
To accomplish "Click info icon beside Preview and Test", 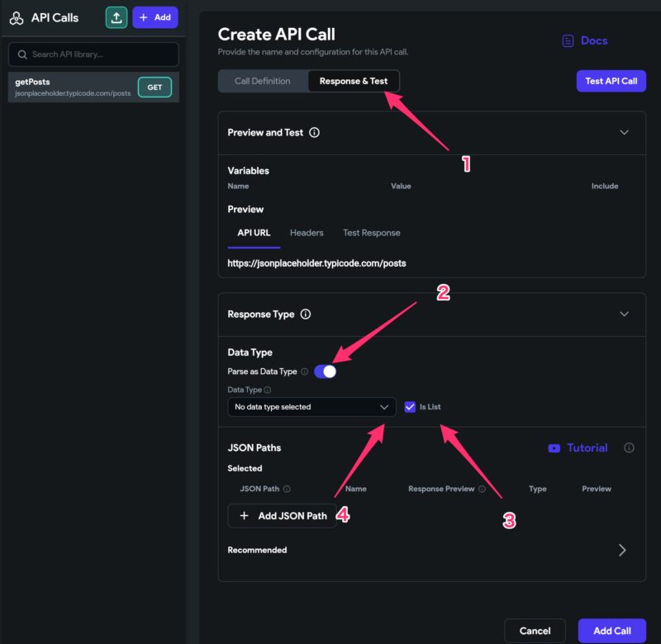I will 314,132.
